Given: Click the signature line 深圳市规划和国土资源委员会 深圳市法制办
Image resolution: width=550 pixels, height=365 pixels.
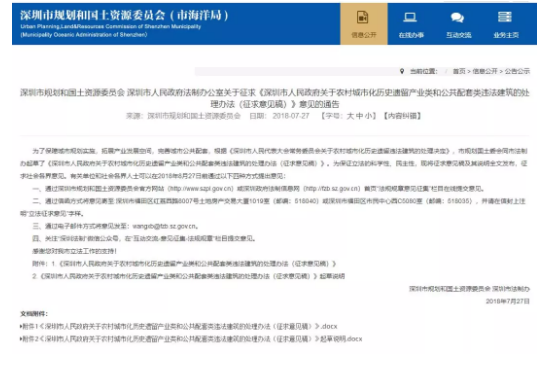Looking at the screenshot, I should [x=469, y=289].
